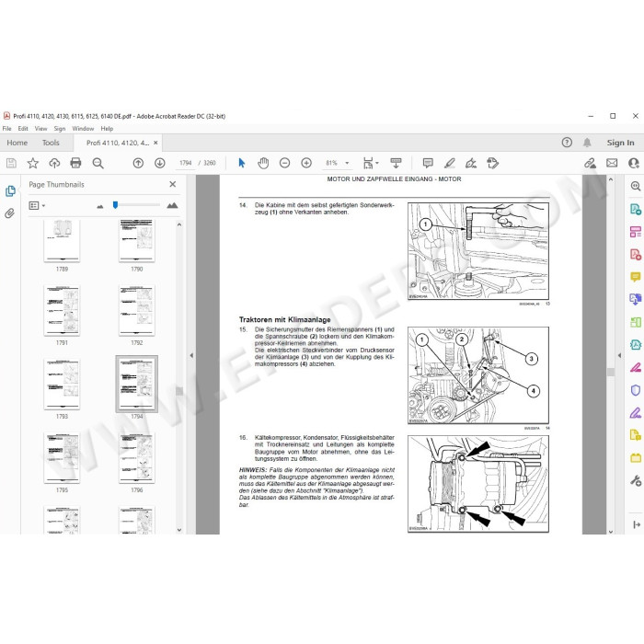Select the highlight pen tool
The height and width of the screenshot is (644, 644).
point(449,163)
